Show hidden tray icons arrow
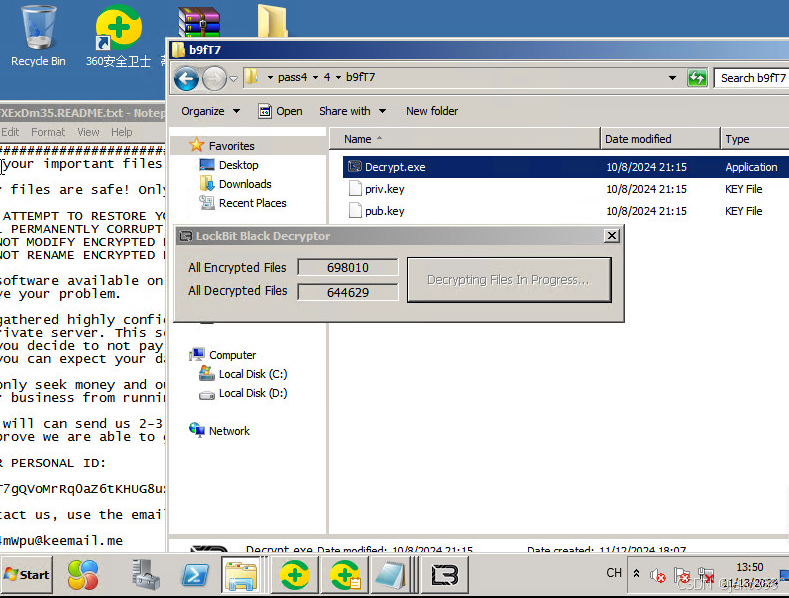 (x=637, y=573)
